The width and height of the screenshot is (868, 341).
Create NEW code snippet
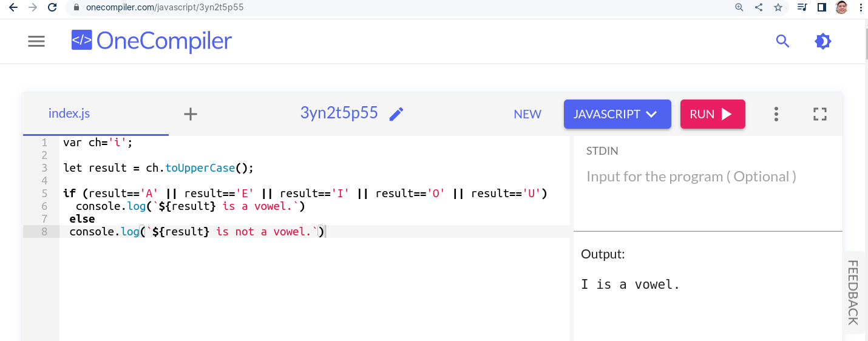(527, 114)
